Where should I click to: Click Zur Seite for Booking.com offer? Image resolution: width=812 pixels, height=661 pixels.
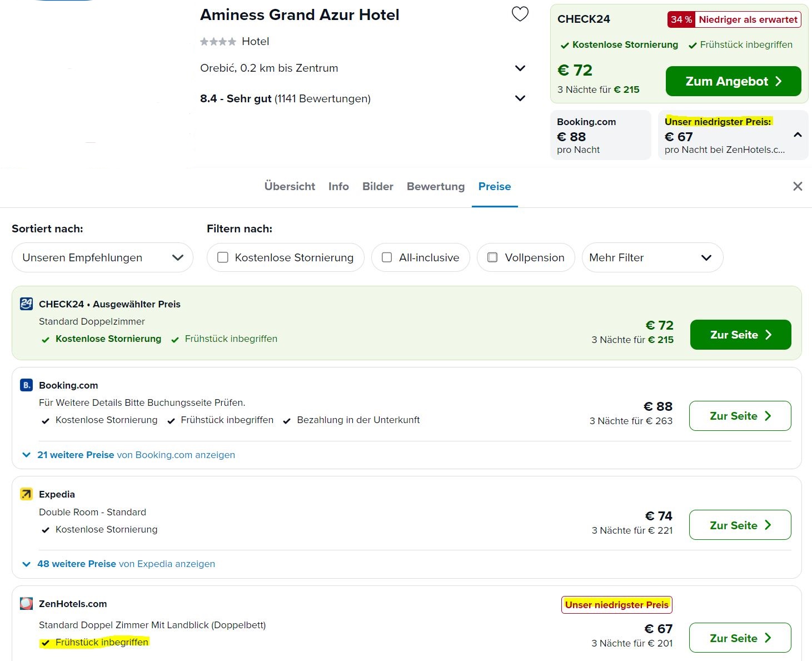[x=740, y=416]
